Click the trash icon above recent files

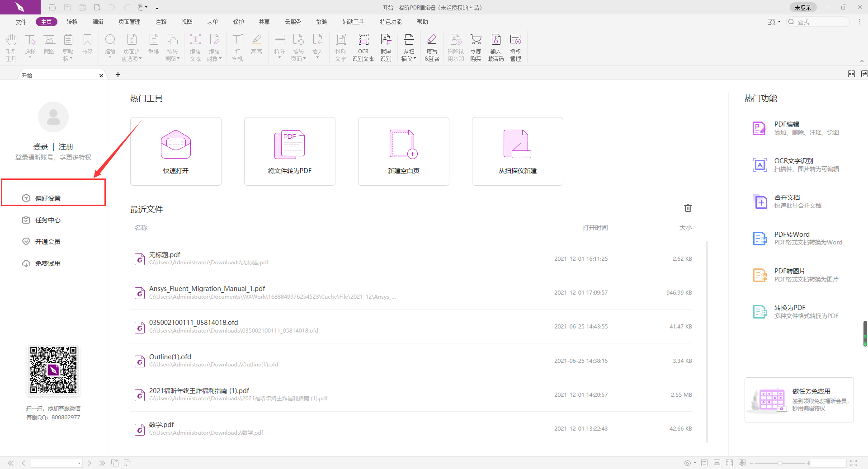click(688, 208)
